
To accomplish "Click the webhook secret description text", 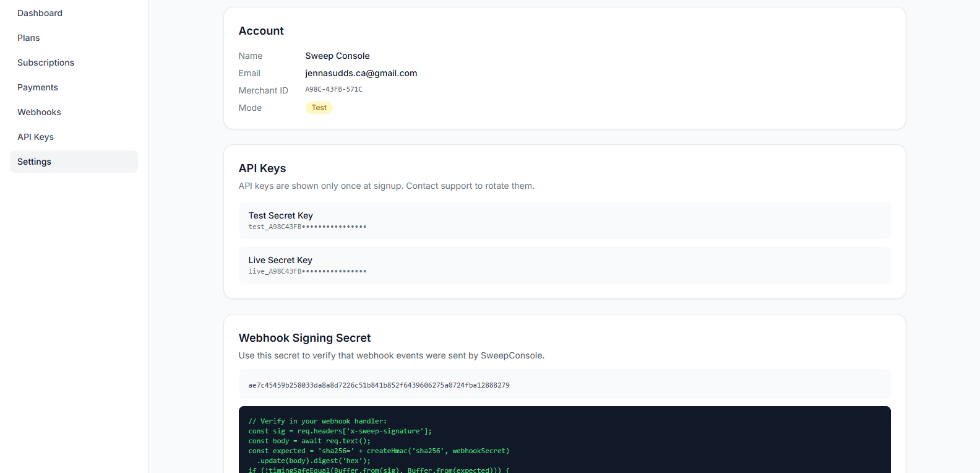I will pyautogui.click(x=392, y=355).
